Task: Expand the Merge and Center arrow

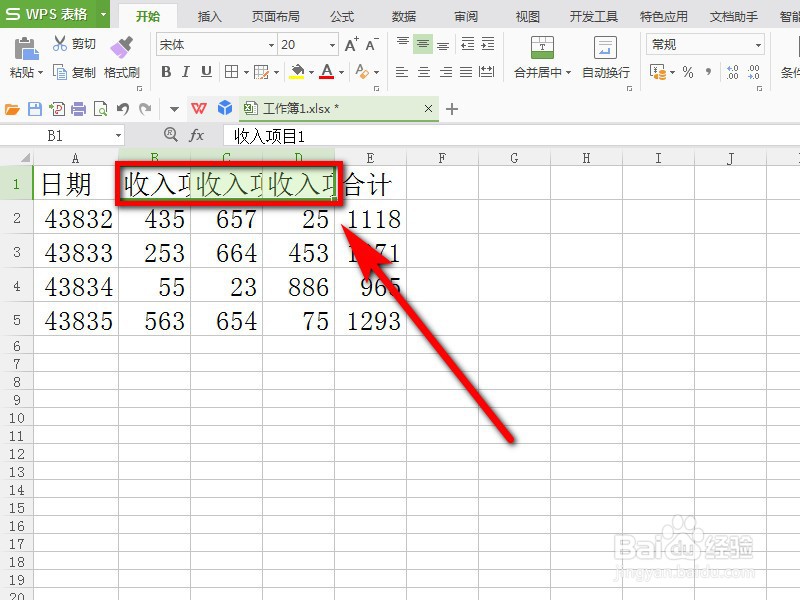Action: 568,72
